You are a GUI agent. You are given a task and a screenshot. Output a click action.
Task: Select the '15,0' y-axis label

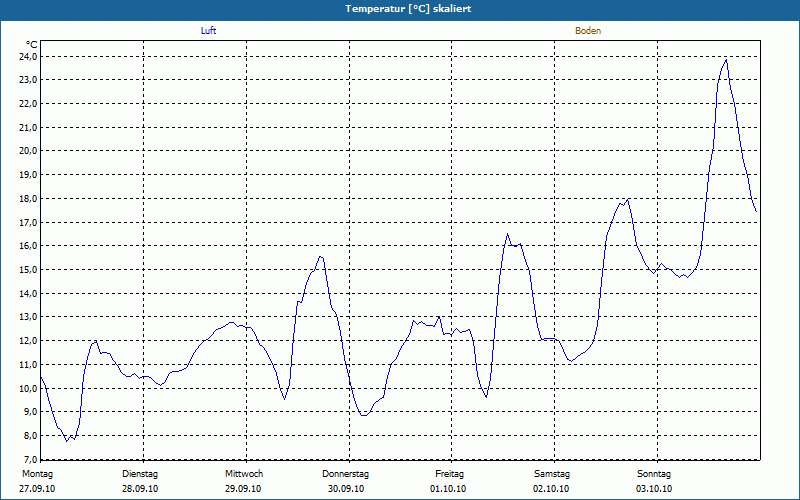(x=28, y=269)
